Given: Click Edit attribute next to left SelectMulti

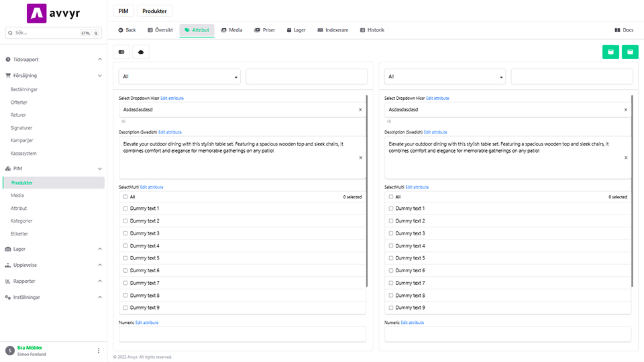Looking at the screenshot, I should tap(152, 187).
